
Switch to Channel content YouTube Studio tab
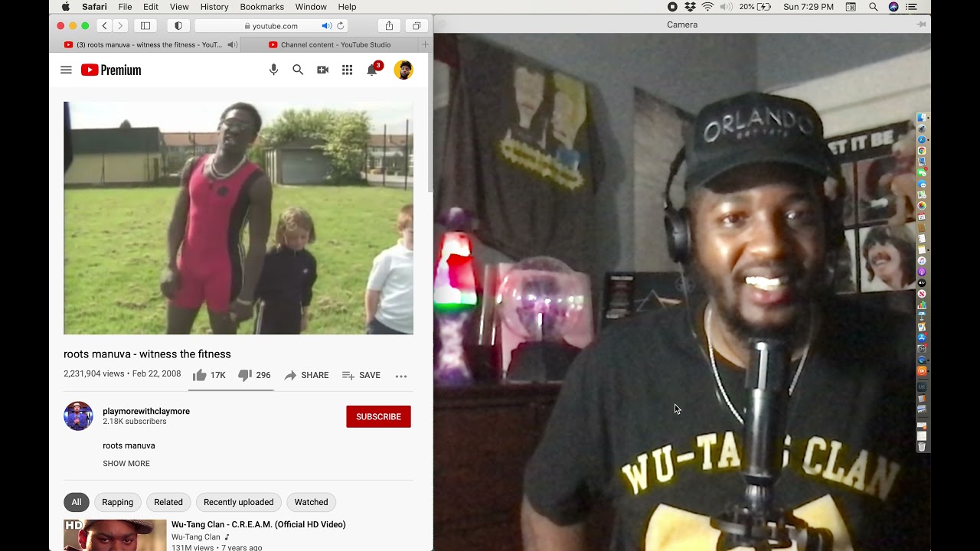coord(329,45)
